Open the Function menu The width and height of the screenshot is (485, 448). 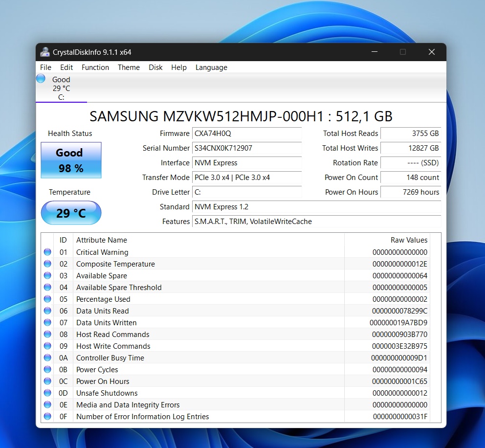coord(95,67)
